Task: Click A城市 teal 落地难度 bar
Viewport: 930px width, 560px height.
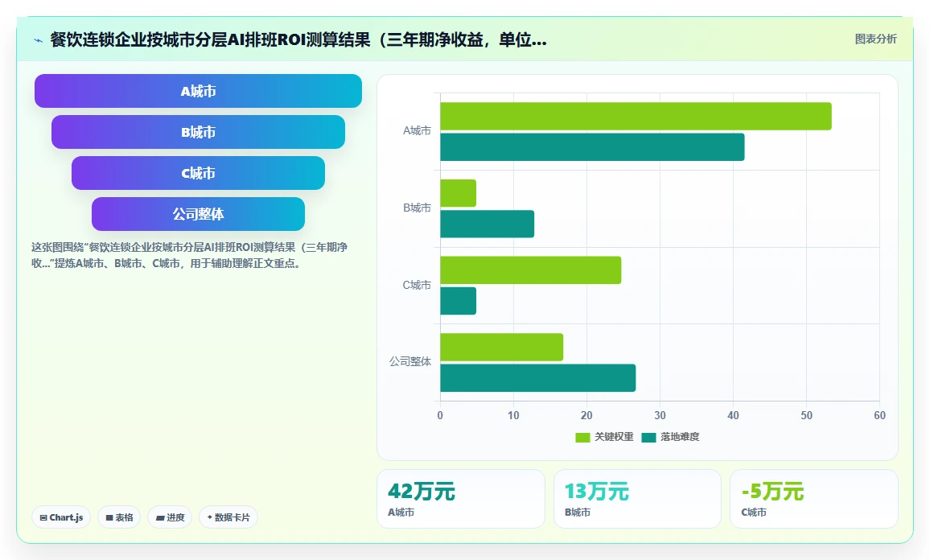Action: point(592,147)
